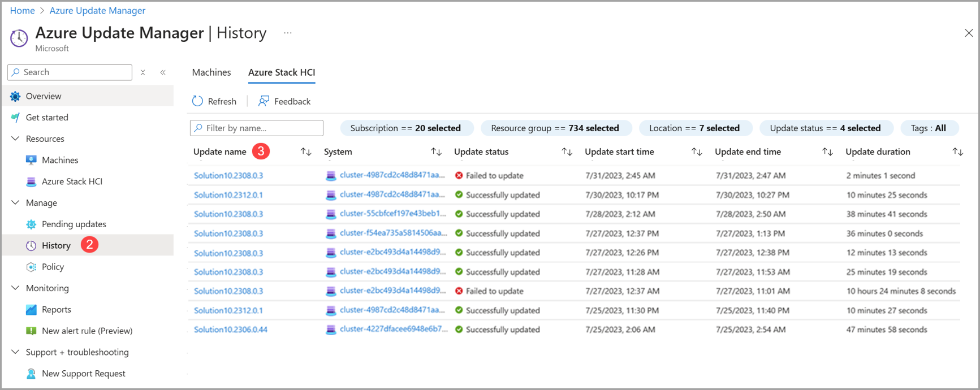Collapse the Resources section chevron
This screenshot has height=390, width=980.
(x=15, y=138)
